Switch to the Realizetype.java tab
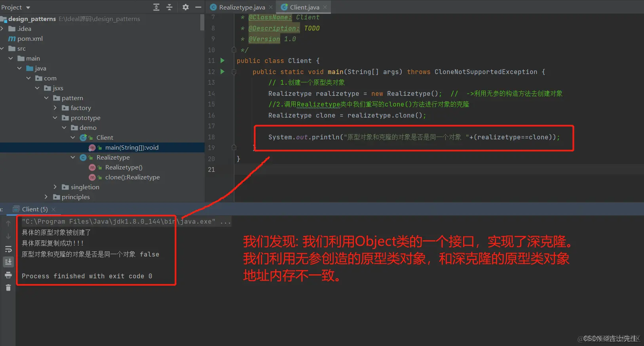 click(x=242, y=7)
